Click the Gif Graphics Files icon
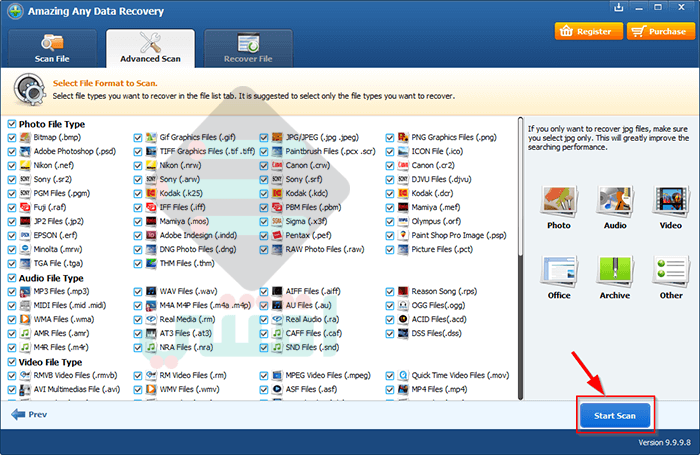 pos(151,138)
